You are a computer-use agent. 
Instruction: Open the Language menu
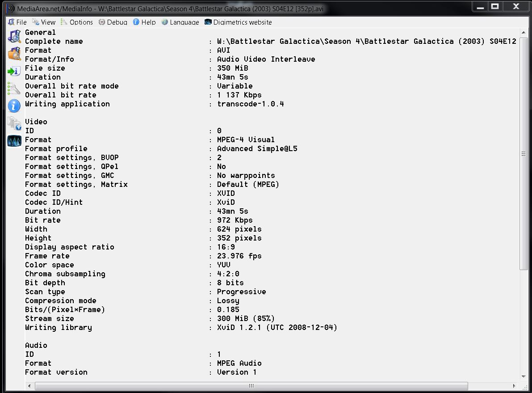click(180, 22)
